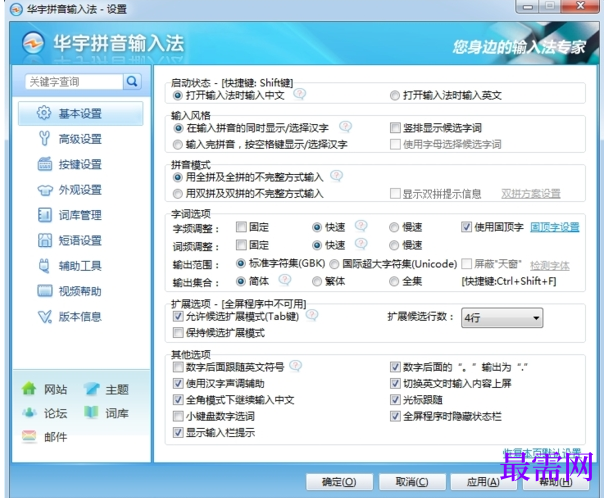Viewport: 612px width, 498px height.
Task: Select 繁体 output set radio button
Action: [x=317, y=282]
